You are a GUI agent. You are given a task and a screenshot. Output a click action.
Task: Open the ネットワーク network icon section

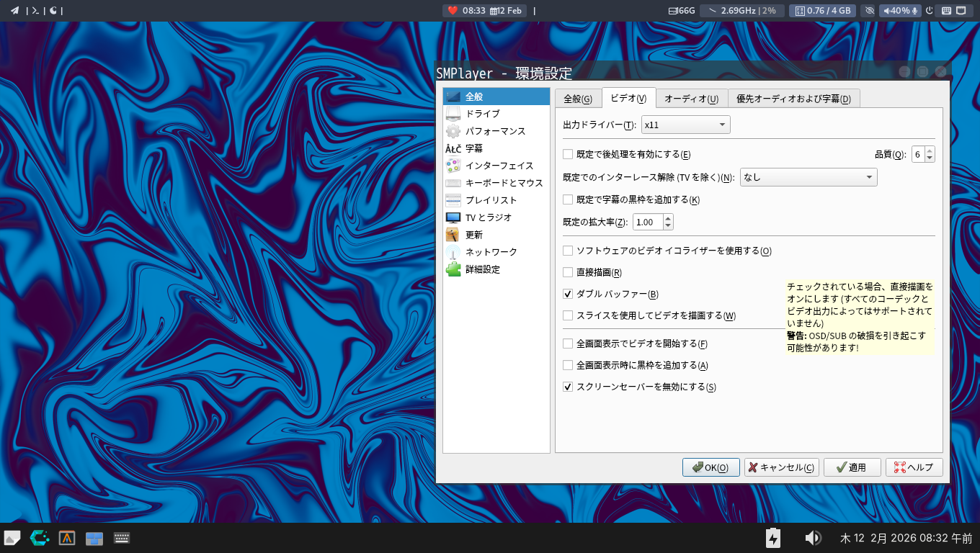tap(453, 252)
